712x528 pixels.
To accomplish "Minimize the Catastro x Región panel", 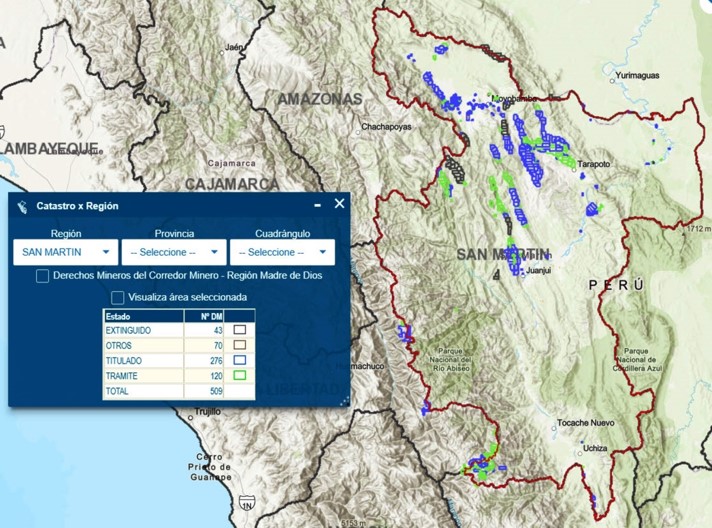I will pos(317,204).
